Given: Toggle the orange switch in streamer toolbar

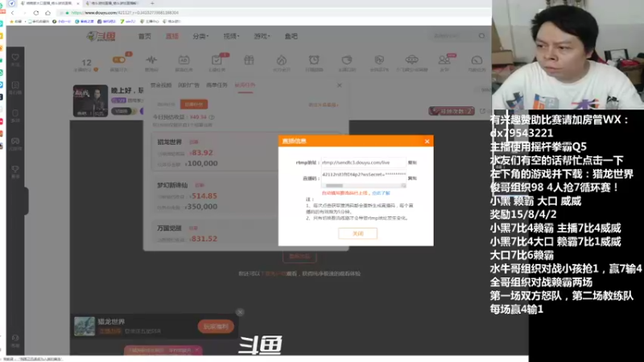Looking at the screenshot, I should tap(119, 60).
